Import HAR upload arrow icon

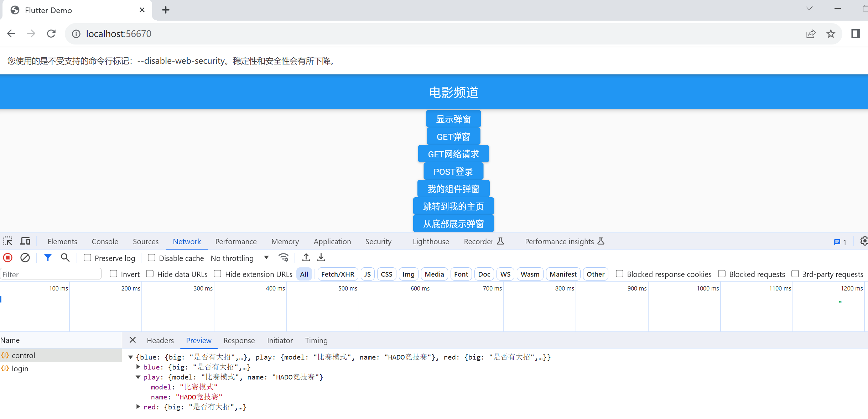306,258
